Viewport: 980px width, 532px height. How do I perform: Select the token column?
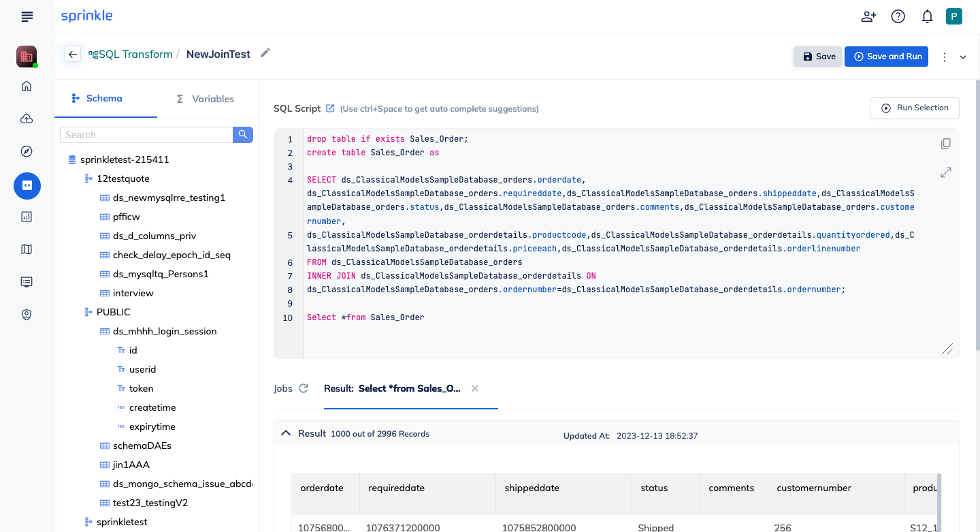(x=141, y=388)
